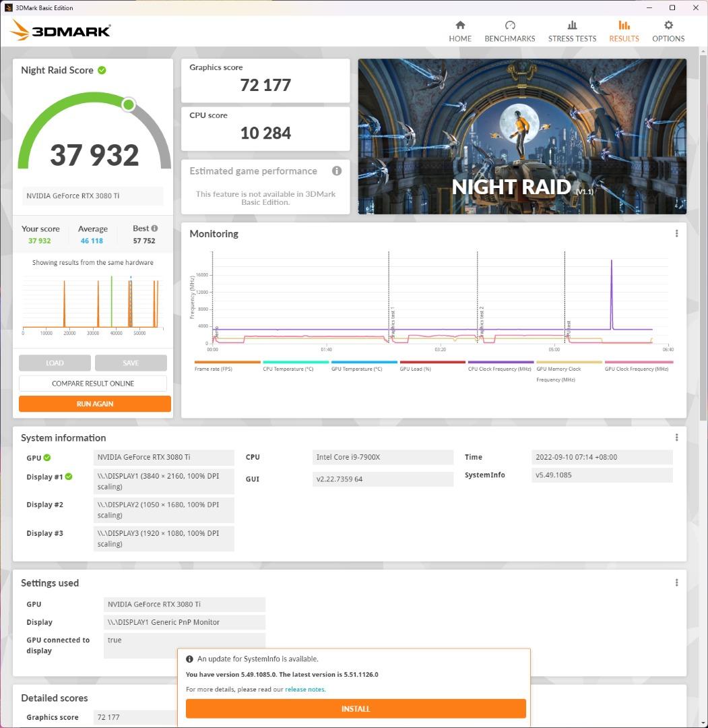
Task: Go to Benchmarks gauge icon
Action: tap(510, 26)
